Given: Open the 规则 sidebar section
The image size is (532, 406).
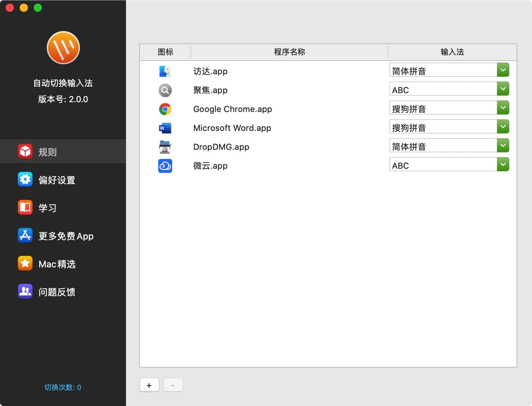Looking at the screenshot, I should pyautogui.click(x=63, y=151).
